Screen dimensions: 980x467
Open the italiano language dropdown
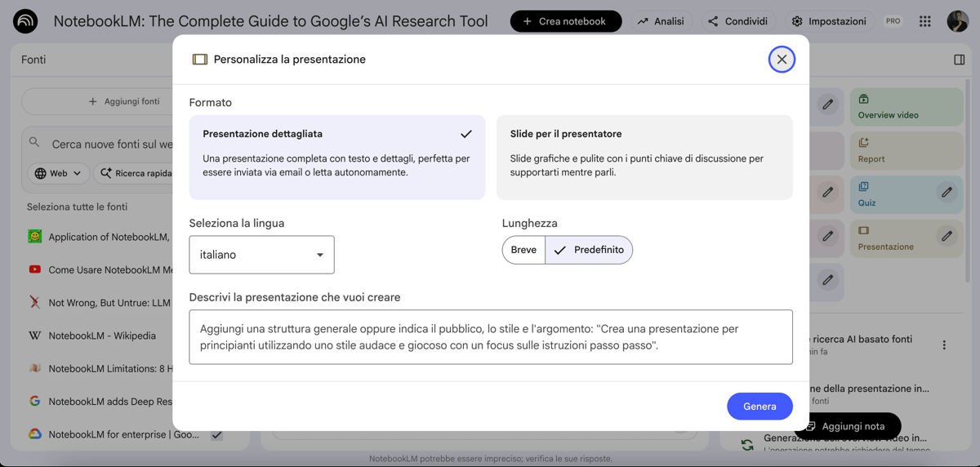click(261, 255)
